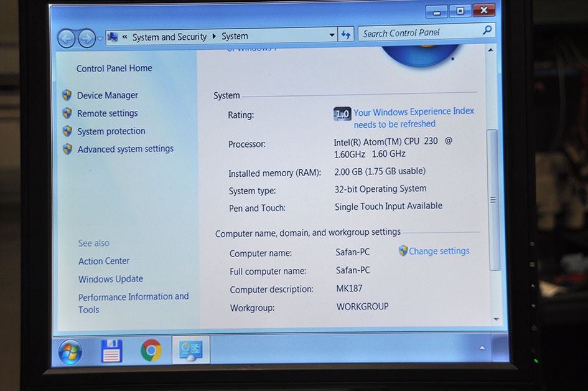Image resolution: width=588 pixels, height=391 pixels.
Task: Open System protection link
Action: point(111,131)
